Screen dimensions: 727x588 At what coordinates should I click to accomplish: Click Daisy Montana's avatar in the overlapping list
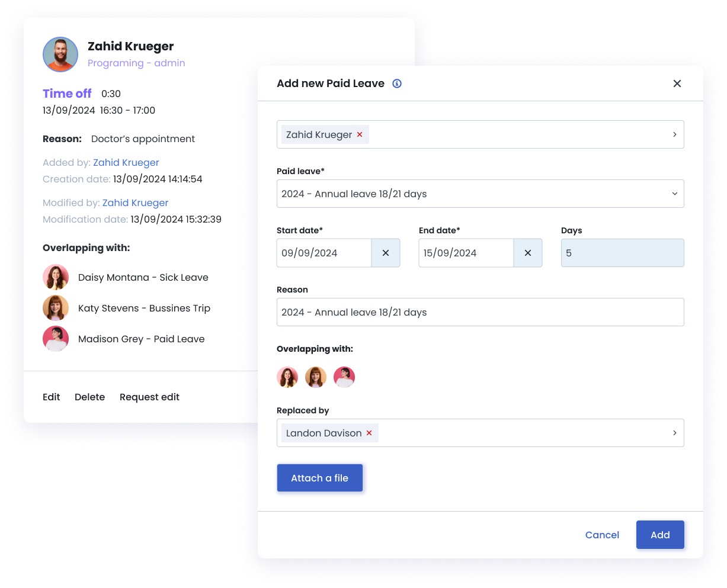click(56, 277)
